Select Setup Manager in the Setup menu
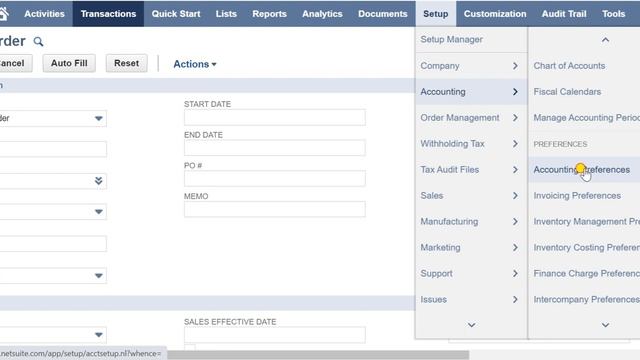The height and width of the screenshot is (360, 640). coord(471,40)
